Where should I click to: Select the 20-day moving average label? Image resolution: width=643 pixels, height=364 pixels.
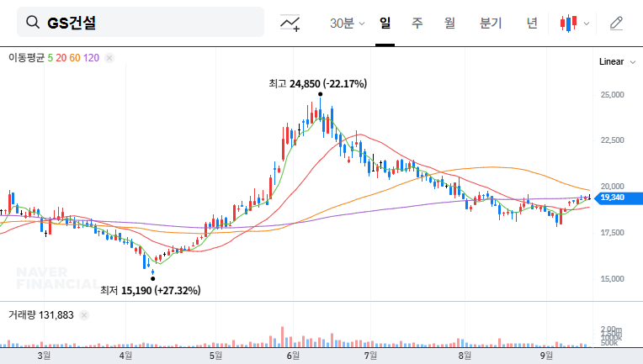coord(61,58)
